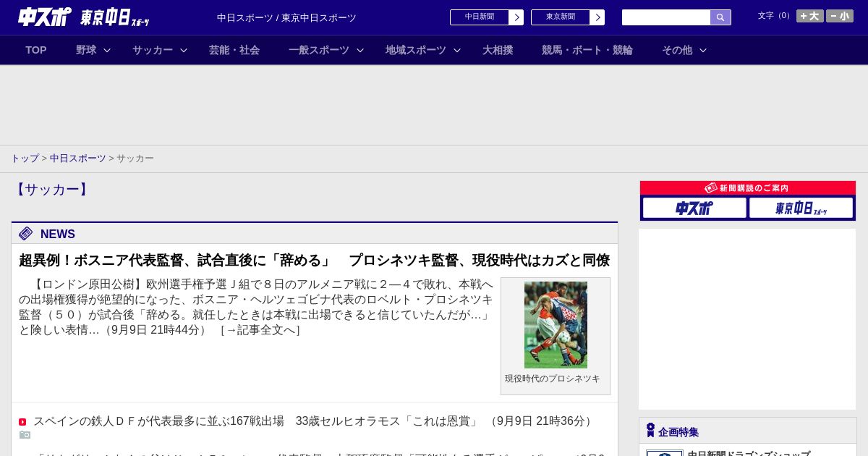Open the その他 menu
This screenshot has height=456, width=868.
coord(677,50)
